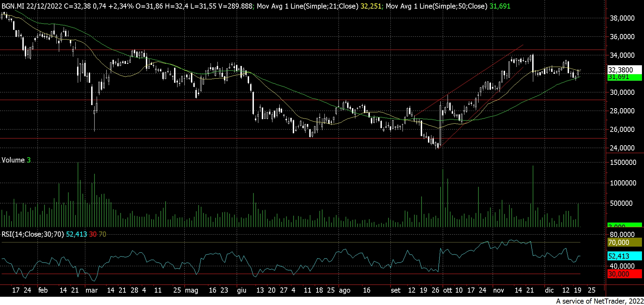Click the cyan 52,413 RSI axis tag
Screen dimensions: 644x305
pyautogui.click(x=624, y=256)
